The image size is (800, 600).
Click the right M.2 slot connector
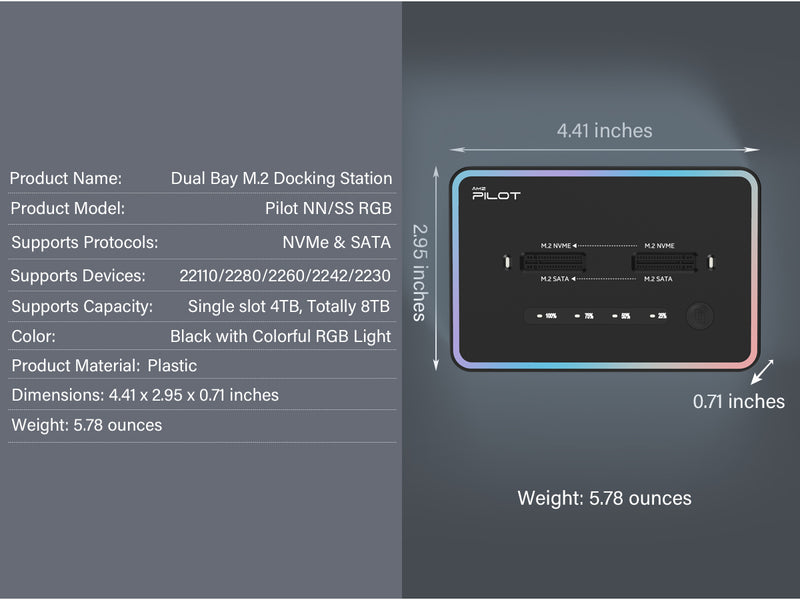664,262
